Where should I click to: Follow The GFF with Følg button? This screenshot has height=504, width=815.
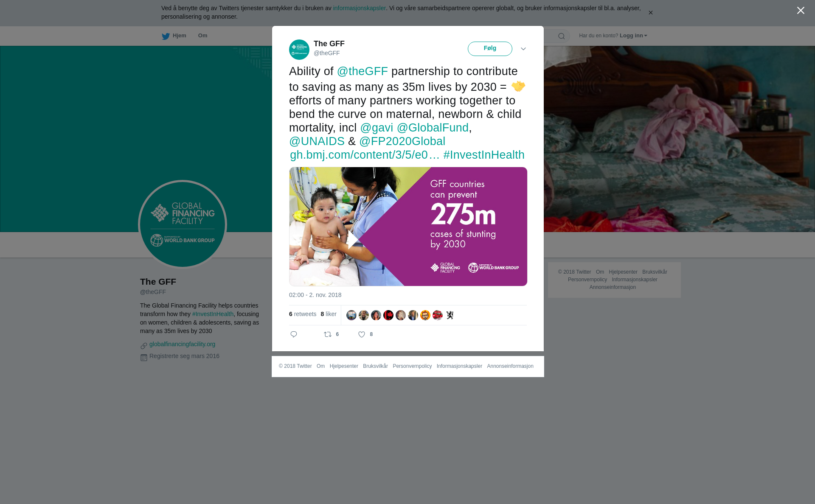pyautogui.click(x=490, y=49)
